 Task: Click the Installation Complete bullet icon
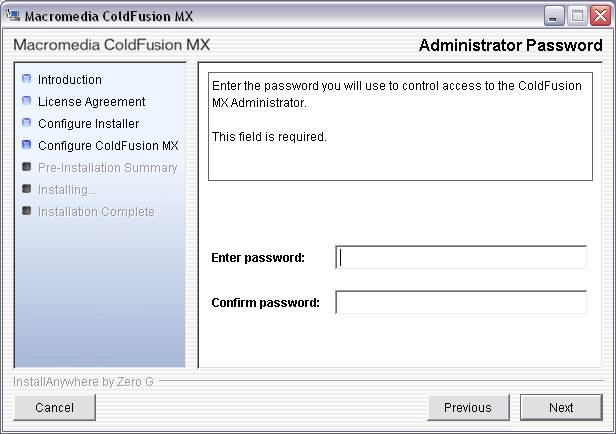click(x=27, y=211)
